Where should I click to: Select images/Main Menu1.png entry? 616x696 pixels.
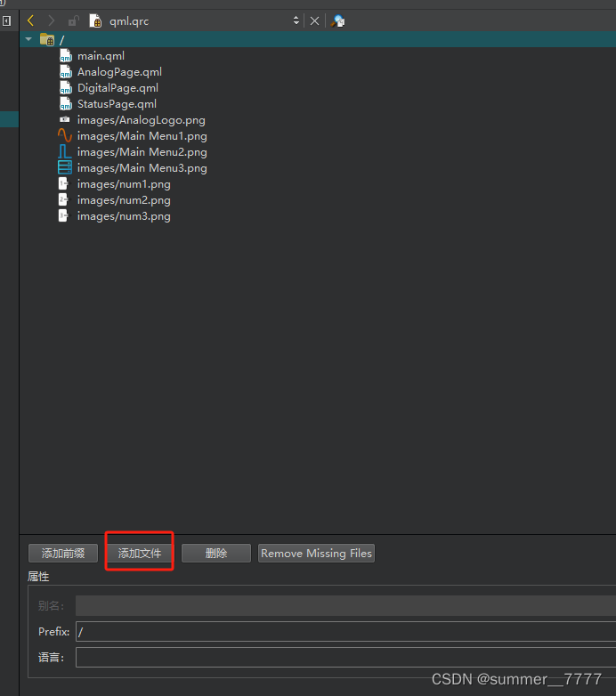point(142,136)
